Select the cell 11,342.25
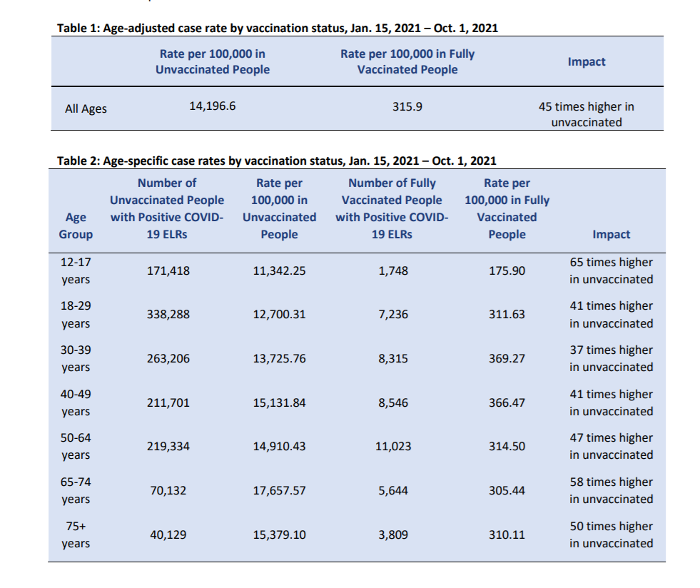The image size is (700, 588). point(280,271)
